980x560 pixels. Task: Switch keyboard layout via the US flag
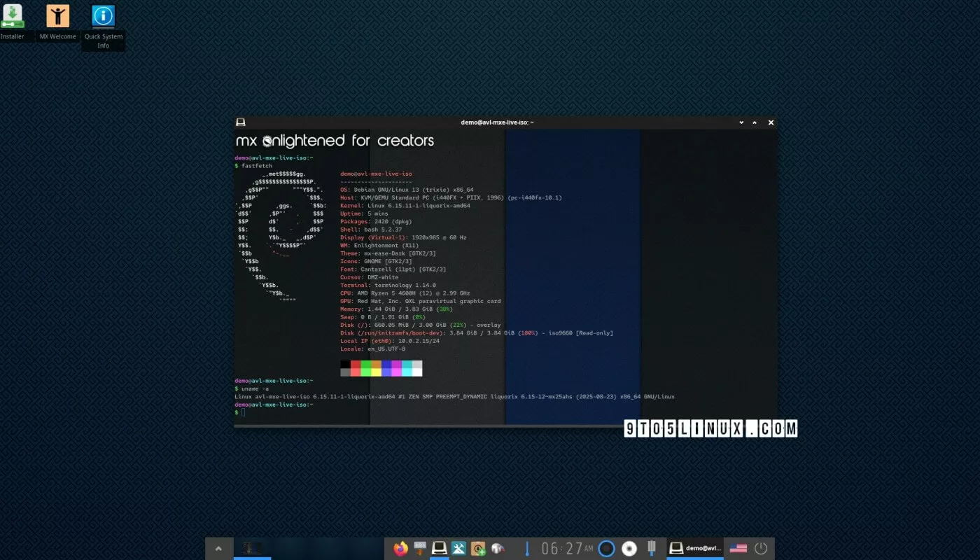pos(738,549)
